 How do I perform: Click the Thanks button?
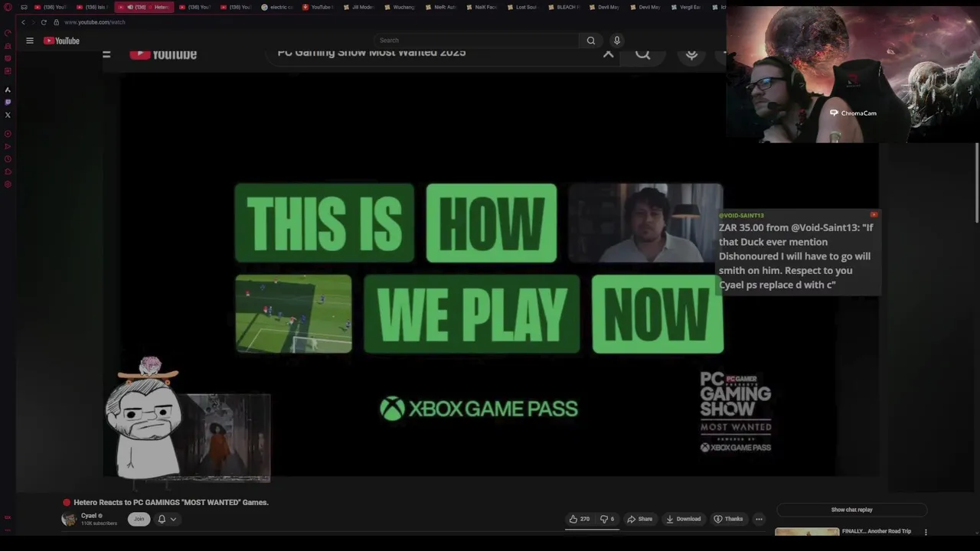click(x=728, y=519)
